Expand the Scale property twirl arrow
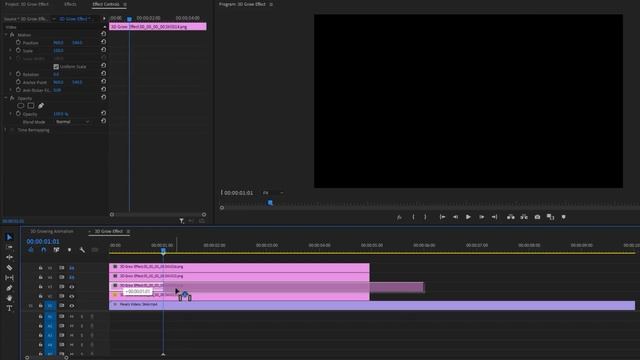 (11, 51)
